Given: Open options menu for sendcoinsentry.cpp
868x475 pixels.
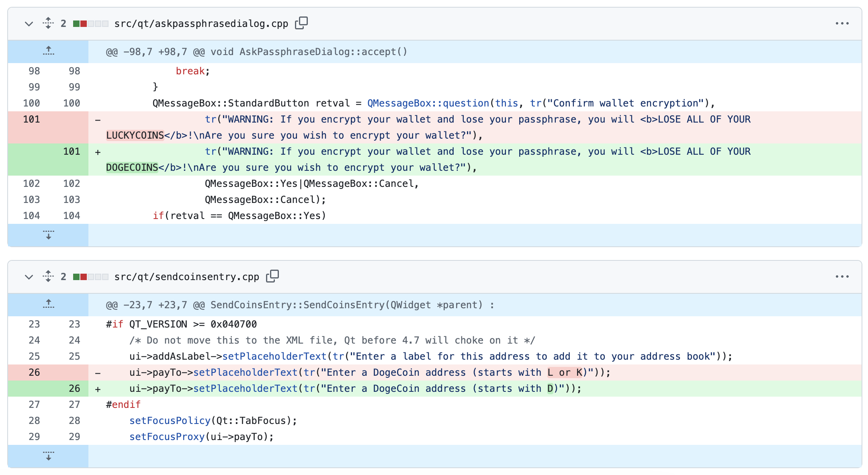Looking at the screenshot, I should [x=842, y=277].
